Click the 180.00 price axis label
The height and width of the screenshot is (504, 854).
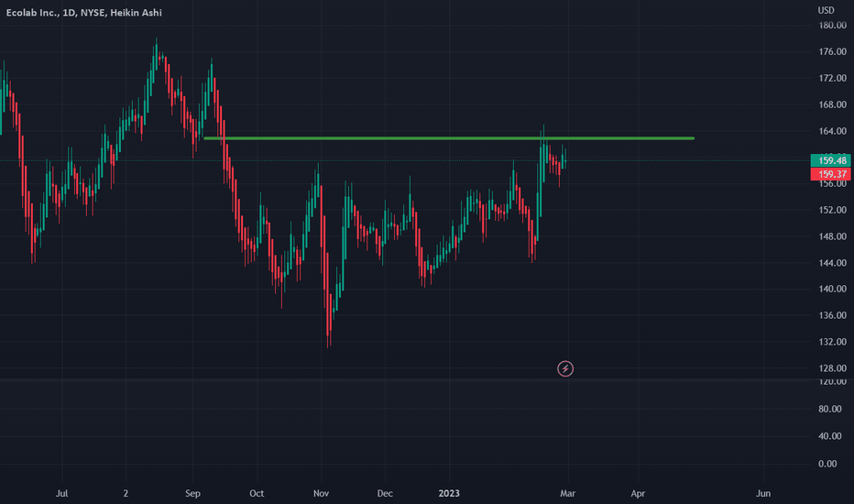point(833,25)
